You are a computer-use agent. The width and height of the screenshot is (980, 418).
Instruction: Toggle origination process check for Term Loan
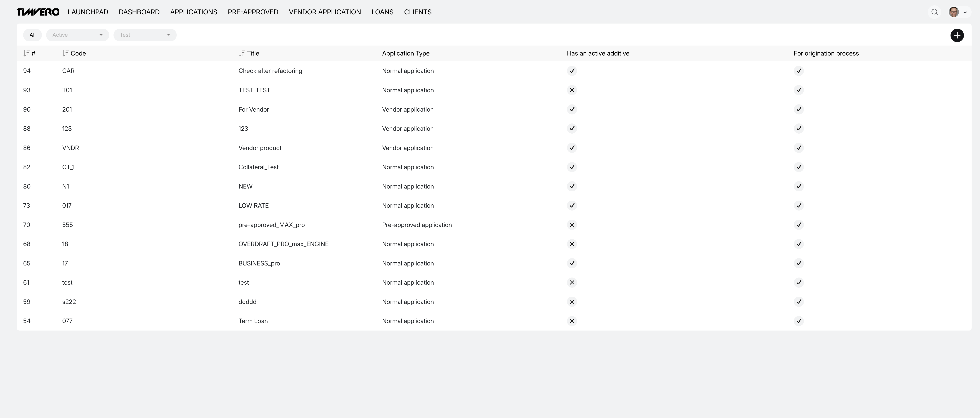point(799,321)
